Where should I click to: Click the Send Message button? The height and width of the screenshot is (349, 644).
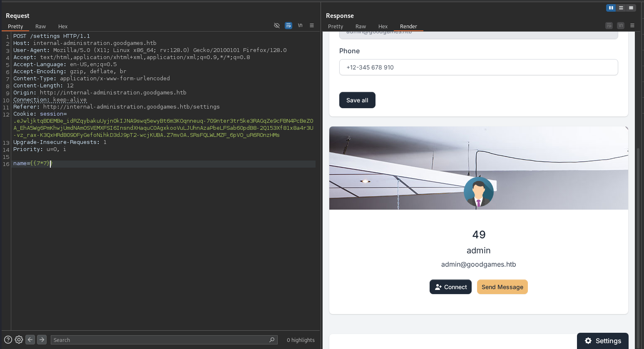[x=502, y=287]
